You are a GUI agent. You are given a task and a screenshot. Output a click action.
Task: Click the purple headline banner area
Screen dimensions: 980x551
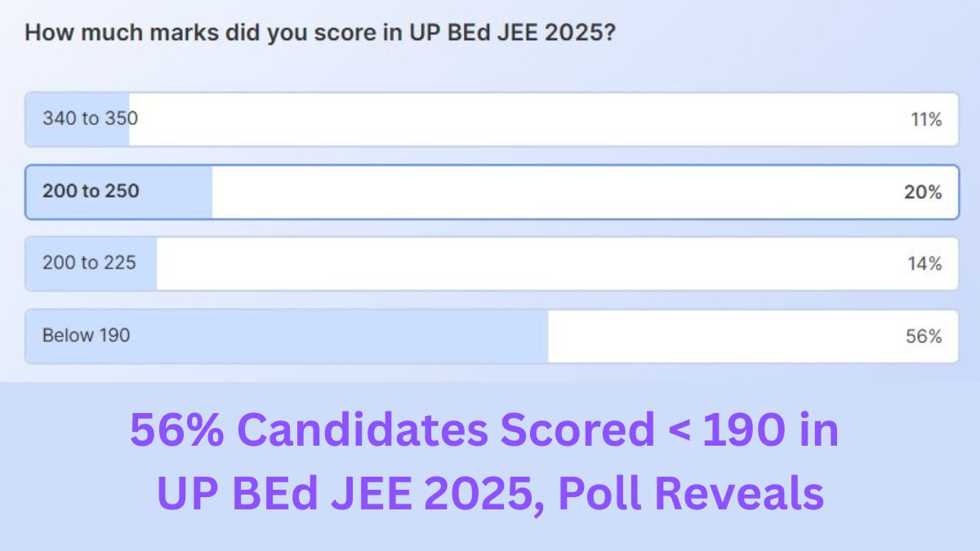click(x=490, y=461)
